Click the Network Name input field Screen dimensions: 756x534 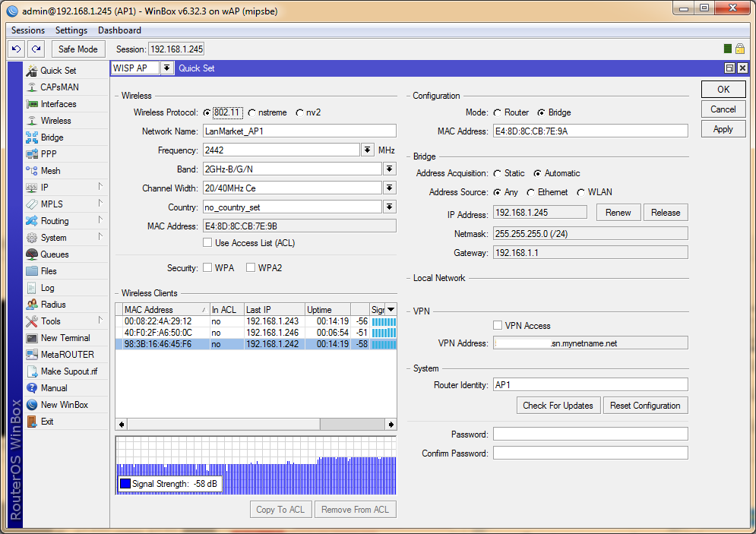coord(299,131)
